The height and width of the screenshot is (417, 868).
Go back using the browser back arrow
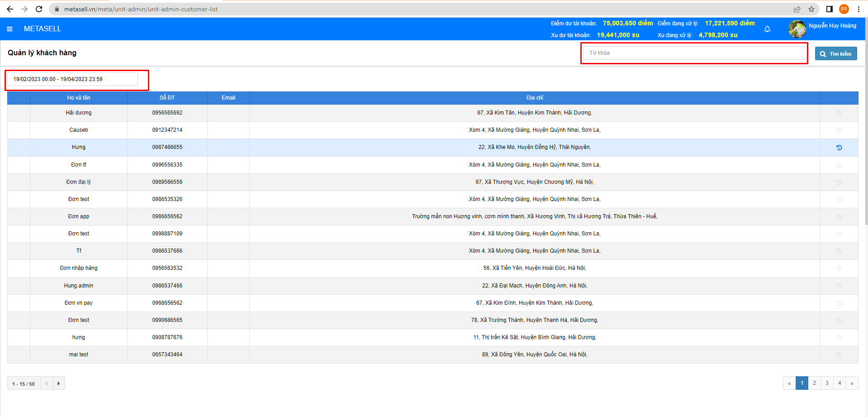[x=10, y=9]
